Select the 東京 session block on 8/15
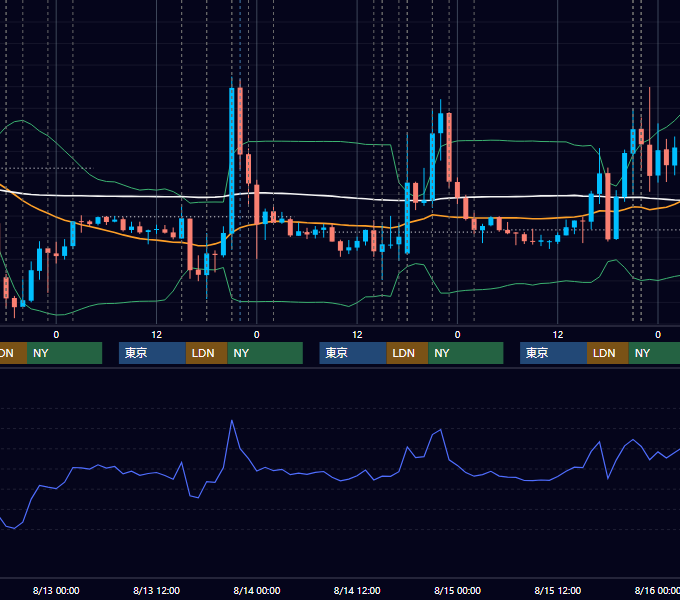The width and height of the screenshot is (680, 600). coord(553,353)
